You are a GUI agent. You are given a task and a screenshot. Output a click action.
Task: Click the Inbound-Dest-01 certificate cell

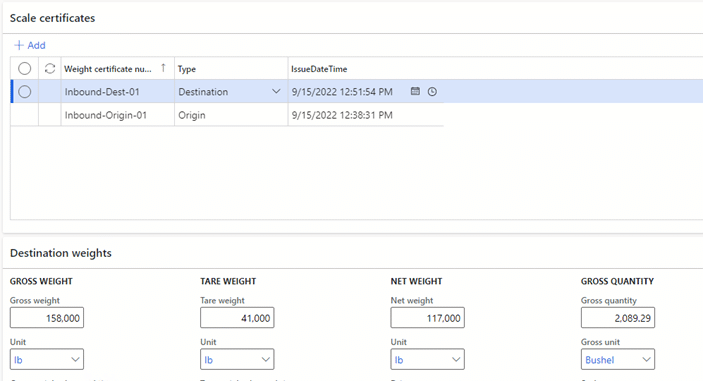pos(117,92)
